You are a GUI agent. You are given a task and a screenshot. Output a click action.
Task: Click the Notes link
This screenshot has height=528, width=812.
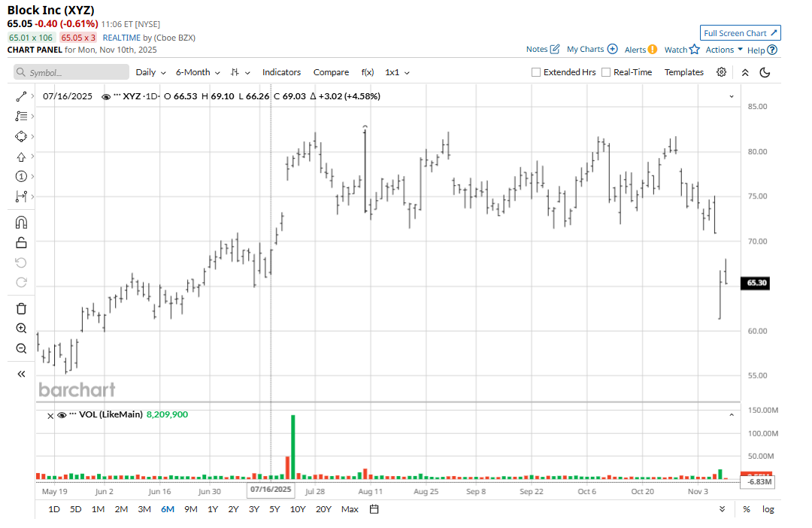(537, 49)
